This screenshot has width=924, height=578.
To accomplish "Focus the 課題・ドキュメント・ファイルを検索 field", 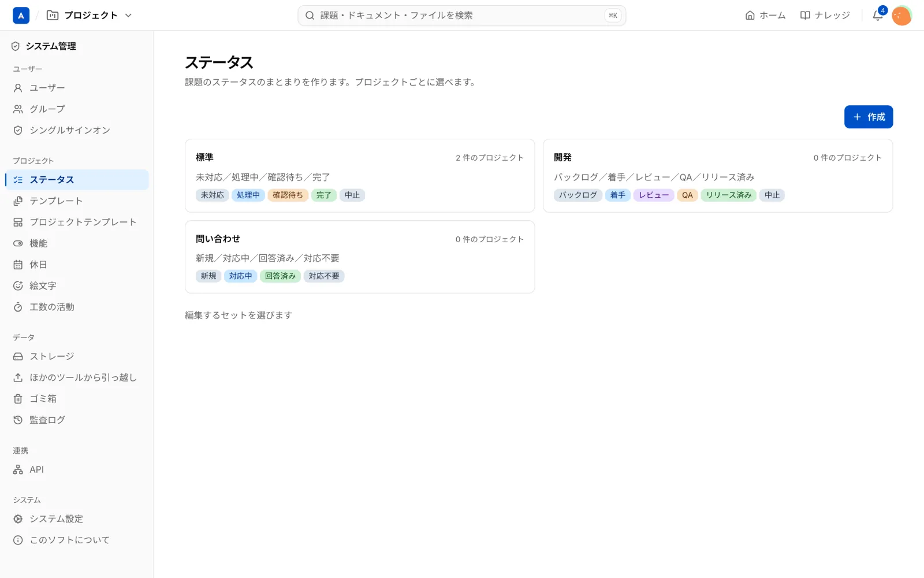I will tap(462, 16).
